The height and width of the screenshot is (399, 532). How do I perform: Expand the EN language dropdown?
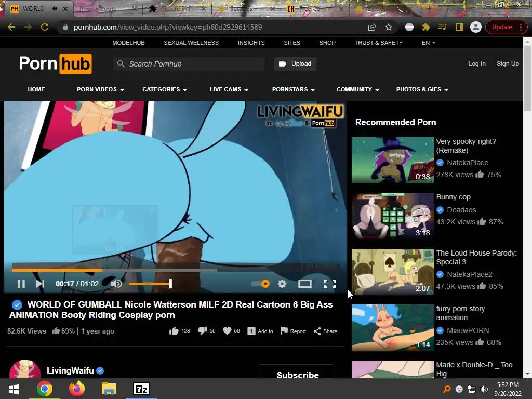(428, 43)
